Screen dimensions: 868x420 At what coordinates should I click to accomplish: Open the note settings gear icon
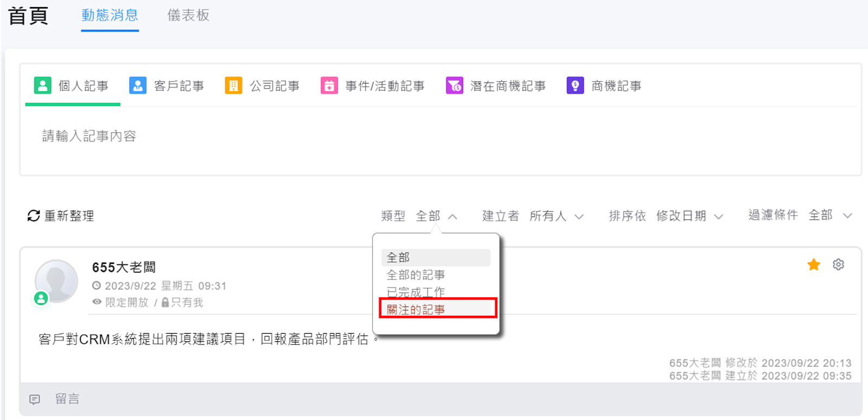click(838, 265)
